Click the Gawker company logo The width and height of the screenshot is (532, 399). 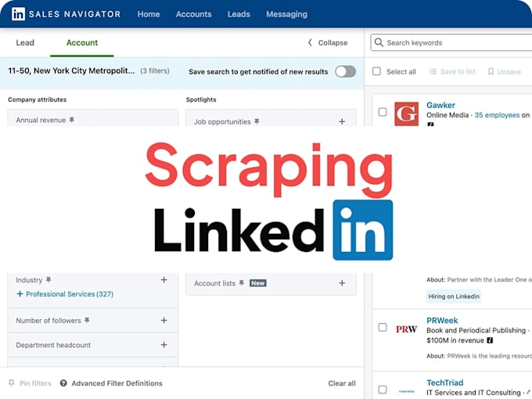coord(407,113)
